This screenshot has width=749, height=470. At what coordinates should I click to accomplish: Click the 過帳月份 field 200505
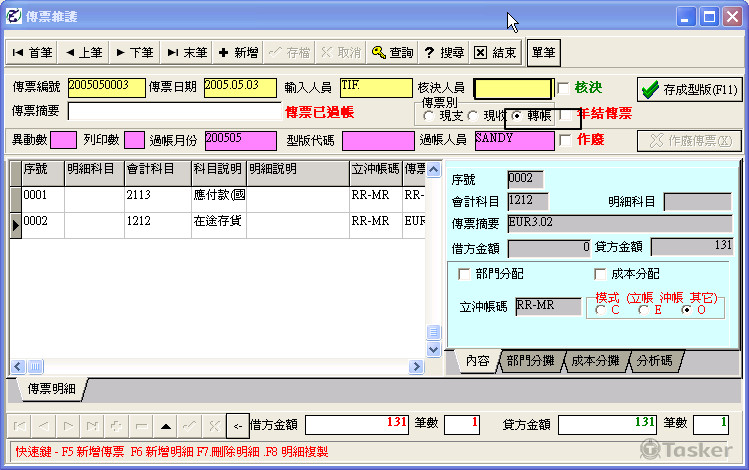pos(241,141)
